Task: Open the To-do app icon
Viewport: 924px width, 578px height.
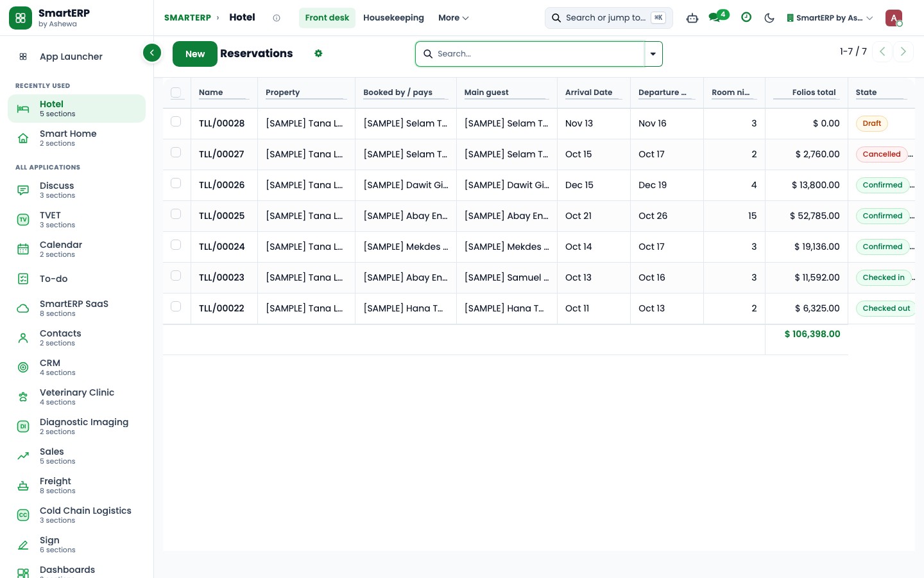Action: click(x=23, y=279)
